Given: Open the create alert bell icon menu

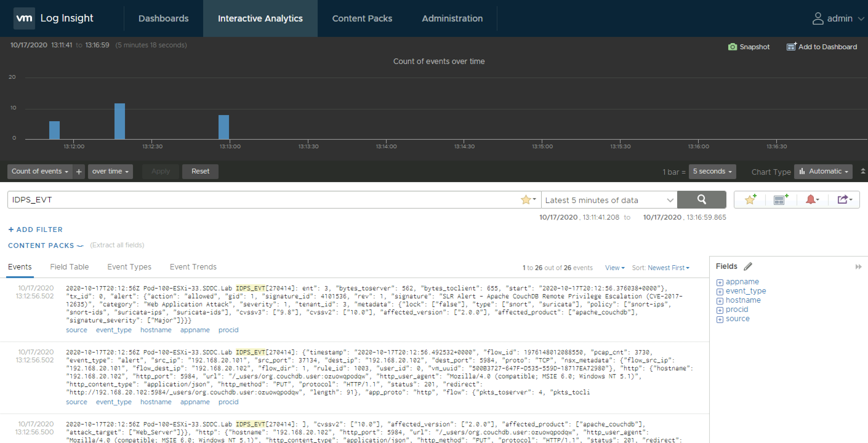Looking at the screenshot, I should [x=812, y=200].
